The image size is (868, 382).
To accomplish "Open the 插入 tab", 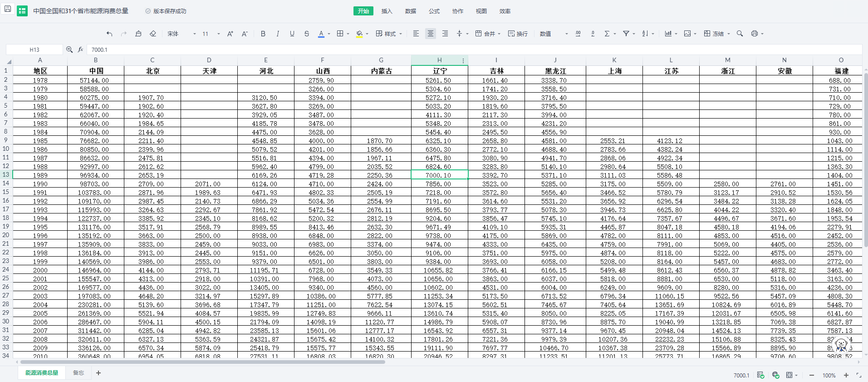I will pos(387,11).
